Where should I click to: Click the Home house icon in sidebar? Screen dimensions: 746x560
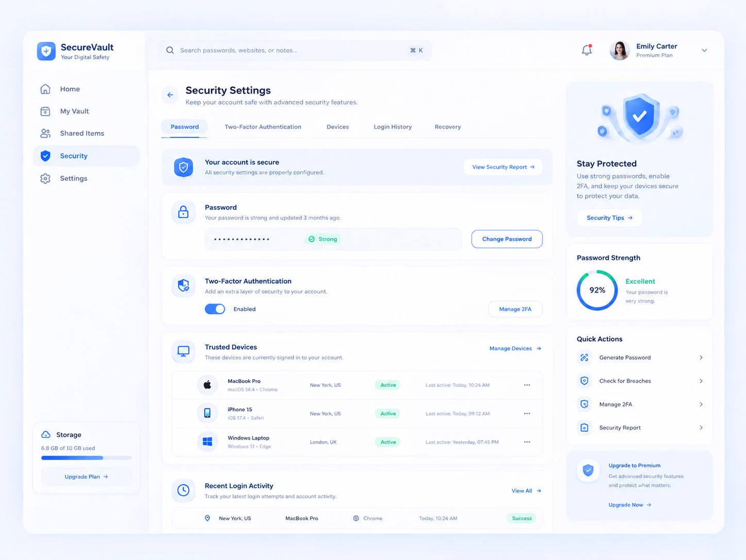[x=45, y=89]
